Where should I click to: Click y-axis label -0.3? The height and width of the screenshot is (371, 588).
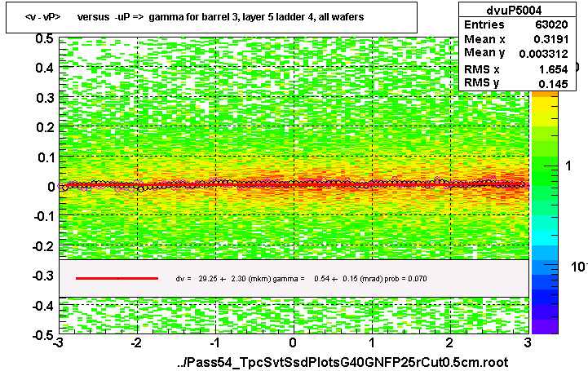click(43, 276)
